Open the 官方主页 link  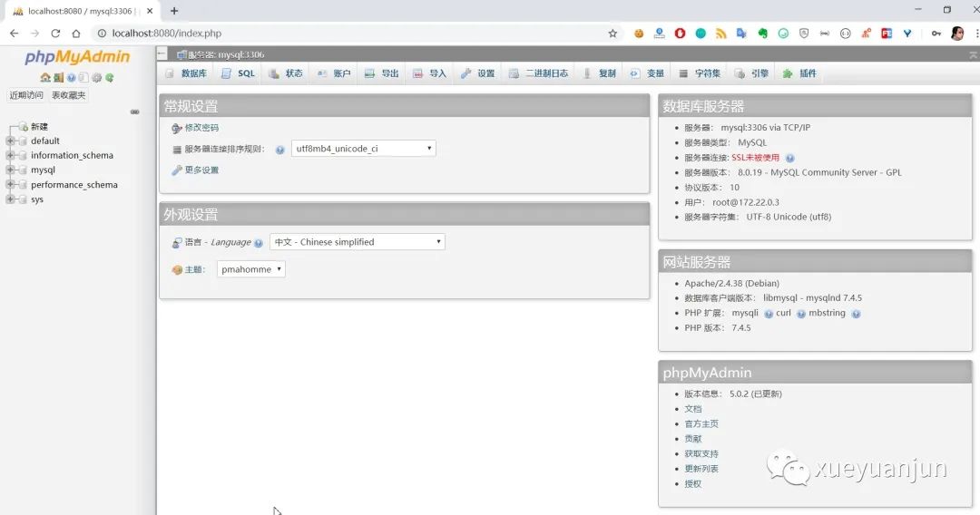[x=701, y=423]
